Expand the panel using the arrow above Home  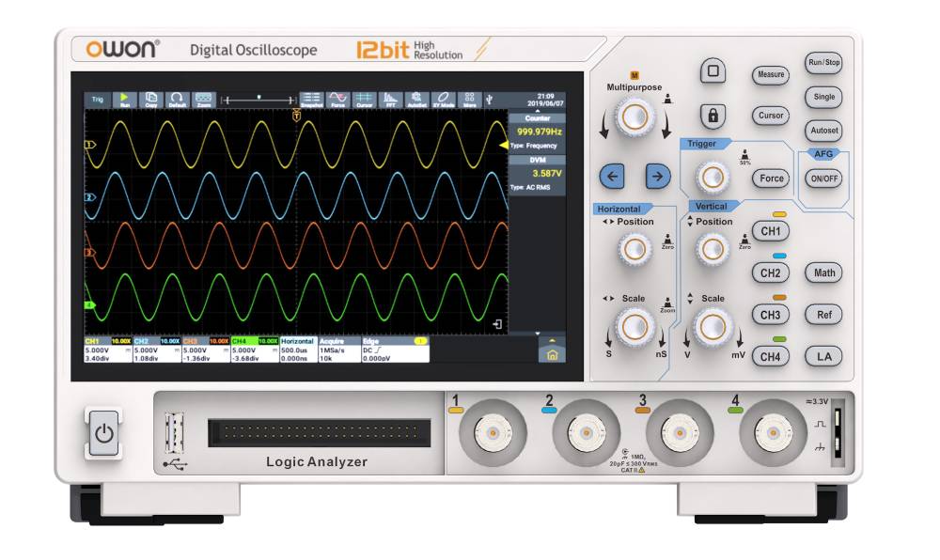point(552,339)
